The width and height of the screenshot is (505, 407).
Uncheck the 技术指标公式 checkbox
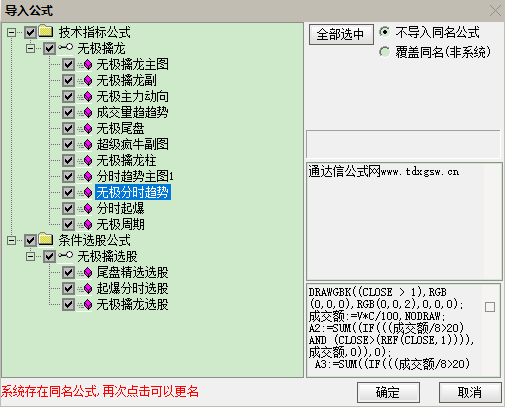[30, 32]
